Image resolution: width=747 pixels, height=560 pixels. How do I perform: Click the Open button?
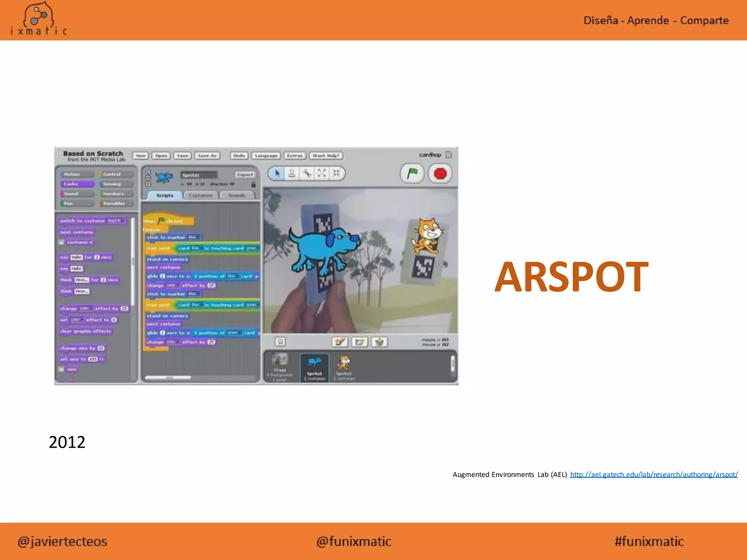161,156
